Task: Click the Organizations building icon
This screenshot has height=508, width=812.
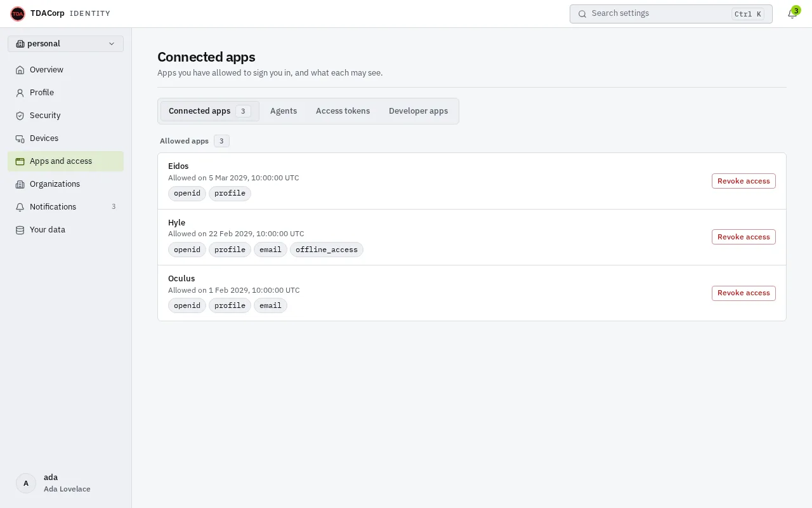Action: [20, 184]
